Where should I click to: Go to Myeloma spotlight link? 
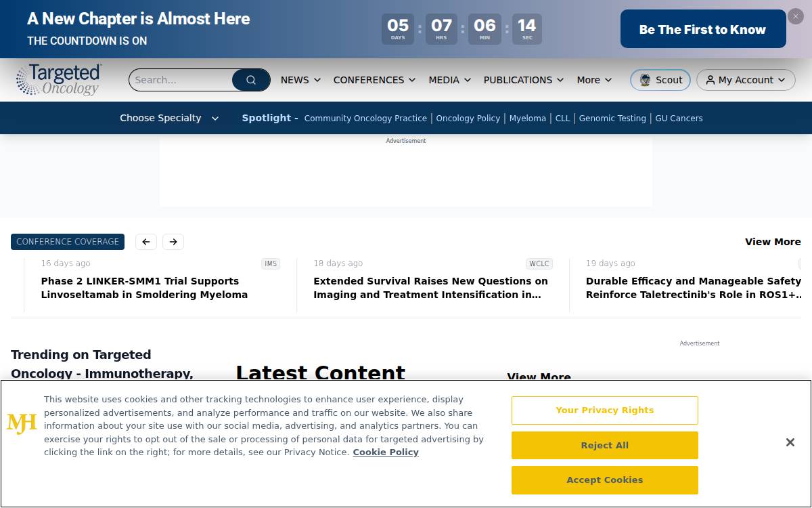pyautogui.click(x=528, y=119)
